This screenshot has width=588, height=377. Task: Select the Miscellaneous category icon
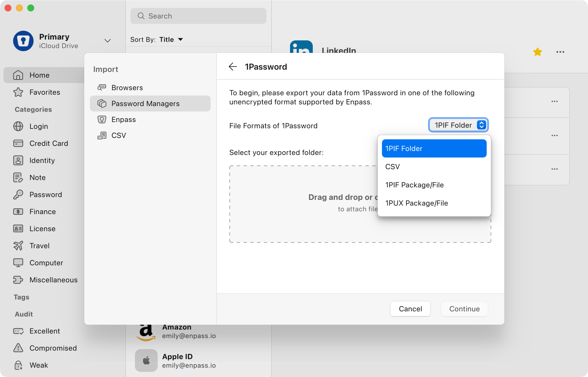coord(18,280)
